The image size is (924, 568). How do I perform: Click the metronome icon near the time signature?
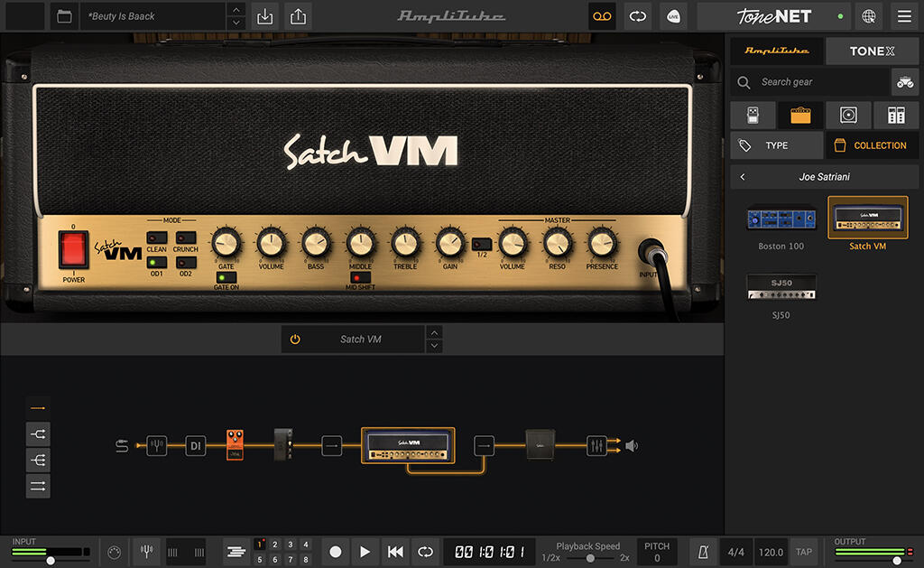[699, 552]
